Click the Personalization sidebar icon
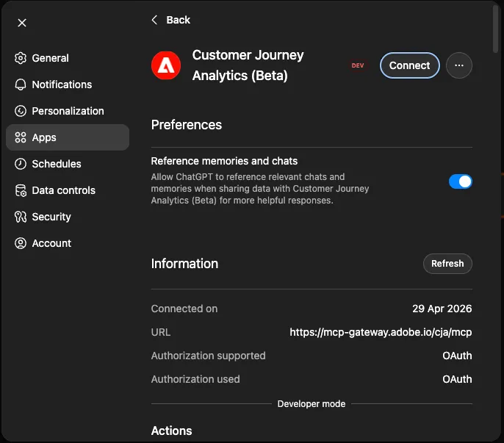The image size is (504, 443). [21, 111]
